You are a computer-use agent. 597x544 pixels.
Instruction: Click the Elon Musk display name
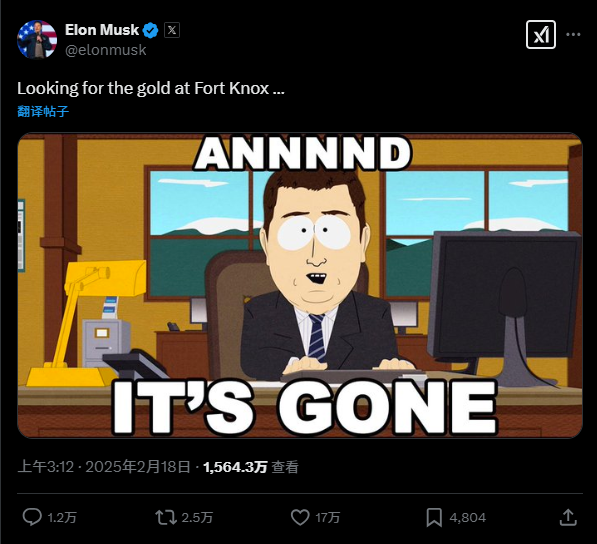(x=102, y=30)
